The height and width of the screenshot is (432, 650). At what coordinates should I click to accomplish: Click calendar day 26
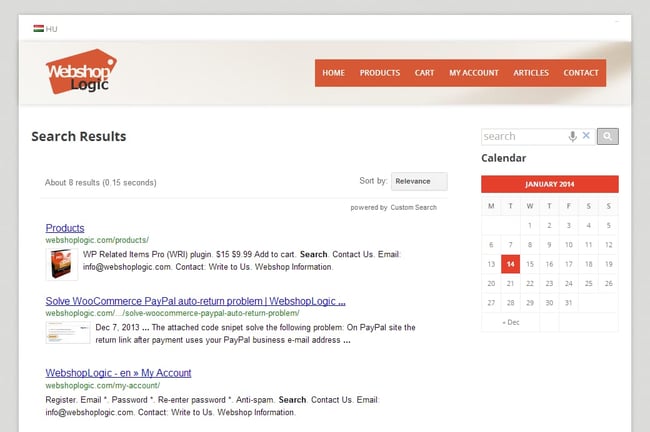pos(608,284)
